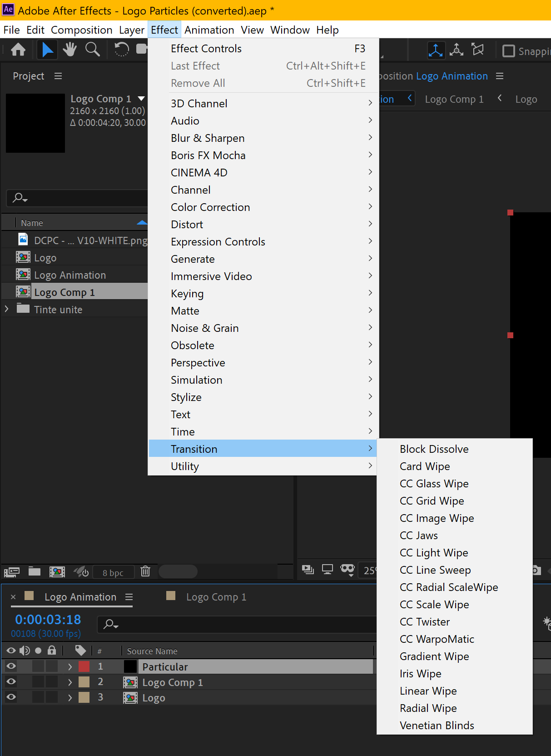Click the Home icon in toolbar
551x756 pixels.
pyautogui.click(x=18, y=50)
